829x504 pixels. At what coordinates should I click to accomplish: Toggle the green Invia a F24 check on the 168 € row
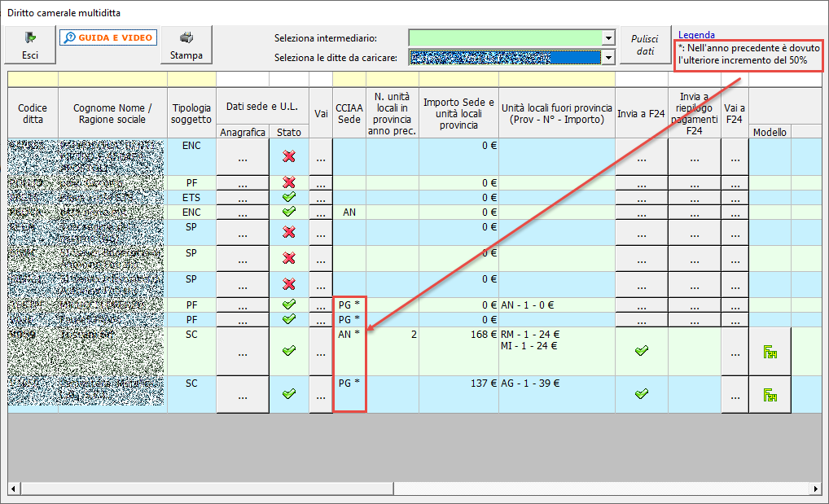pos(643,350)
